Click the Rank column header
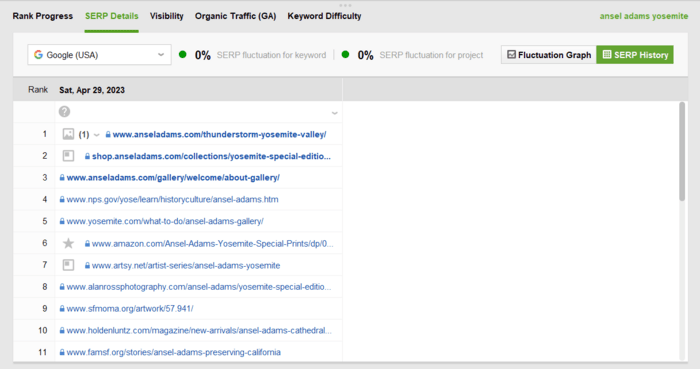Image resolution: width=700 pixels, height=369 pixels. (38, 90)
